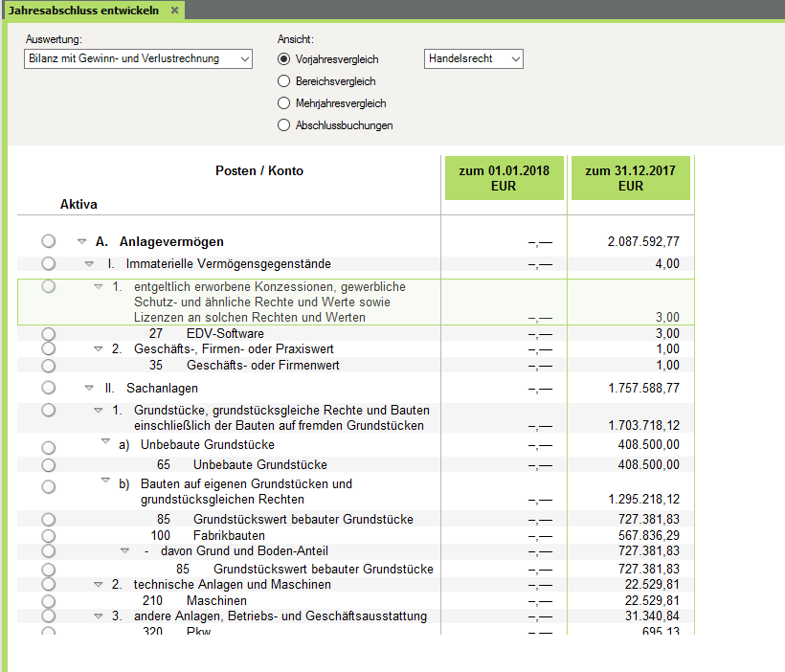The height and width of the screenshot is (672, 785).
Task: Collapse Immaterielle Vermögensgegenstände group
Action: pyautogui.click(x=89, y=263)
